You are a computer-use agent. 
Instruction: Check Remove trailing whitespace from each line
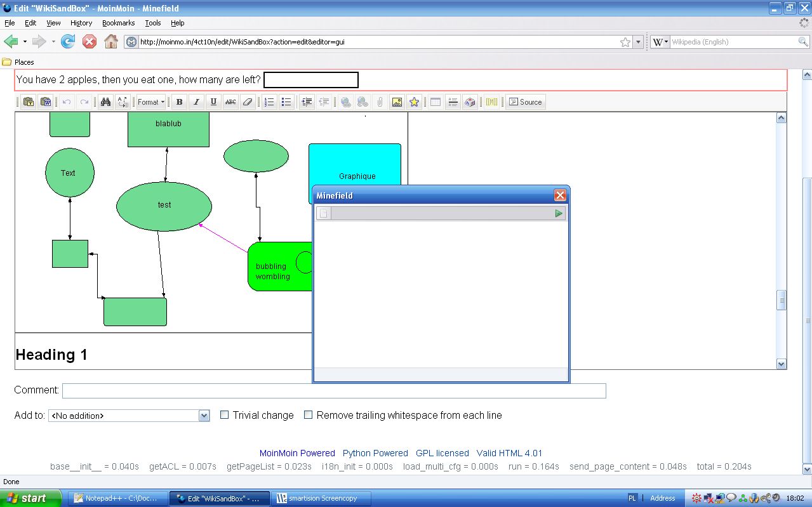(308, 415)
